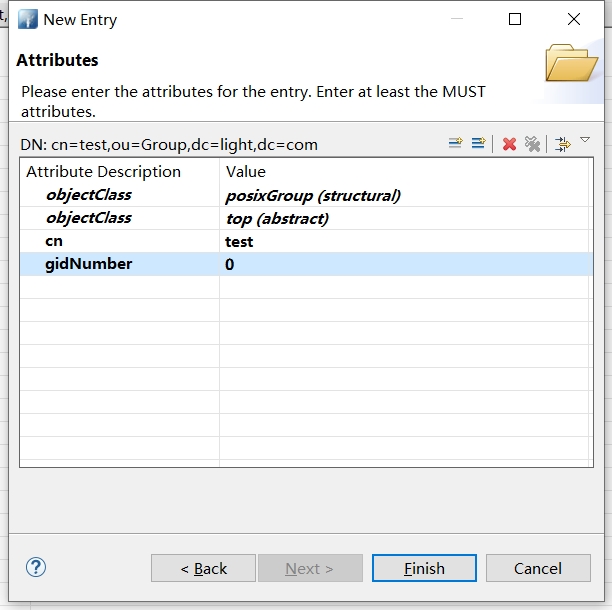The height and width of the screenshot is (610, 612).
Task: Click the New Value toolbar icon
Action: pyautogui.click(x=478, y=144)
